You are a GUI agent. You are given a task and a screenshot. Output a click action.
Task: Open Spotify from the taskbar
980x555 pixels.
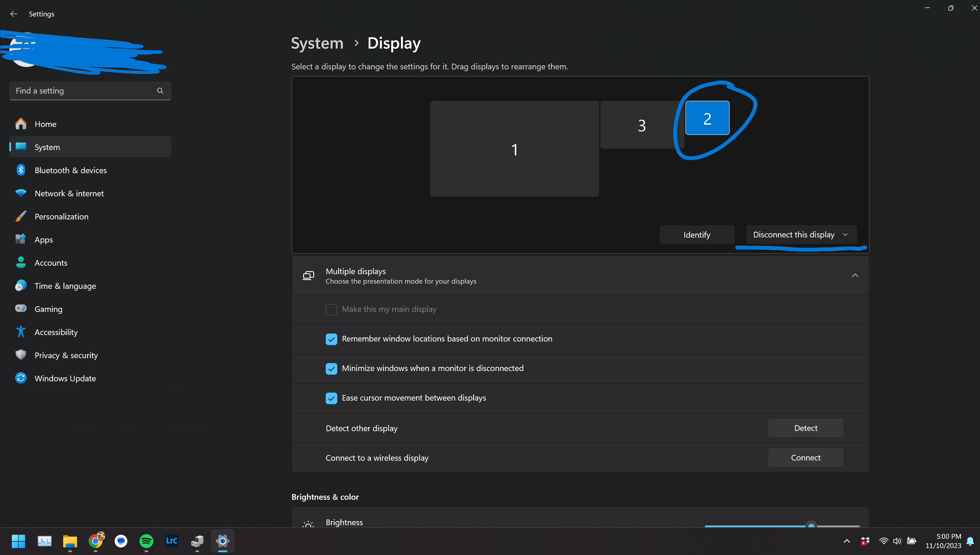[146, 541]
